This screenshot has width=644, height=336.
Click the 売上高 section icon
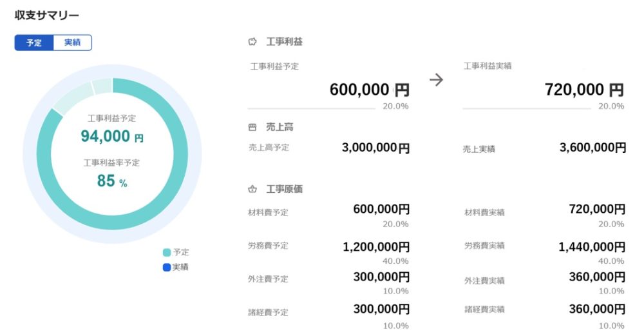point(252,128)
